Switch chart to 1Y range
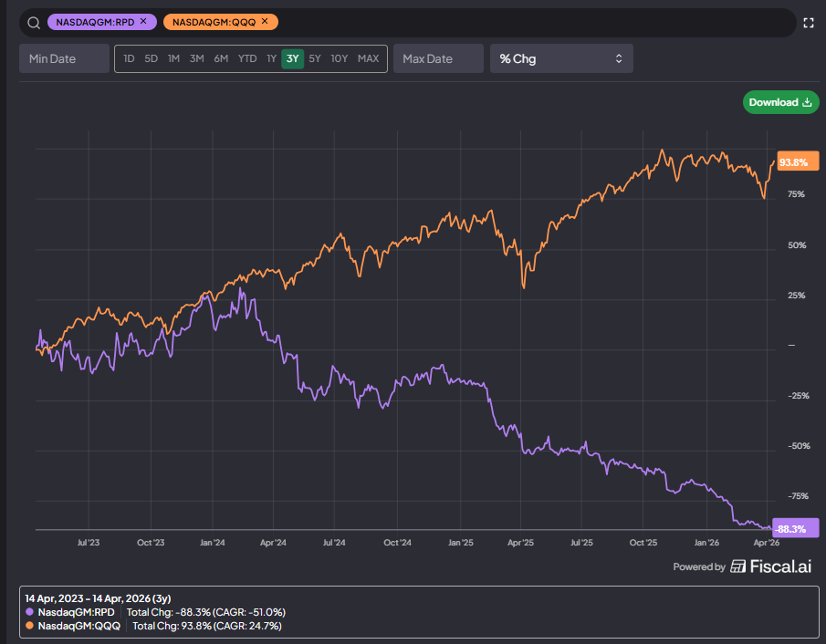Viewport: 826px width, 644px height. [271, 58]
